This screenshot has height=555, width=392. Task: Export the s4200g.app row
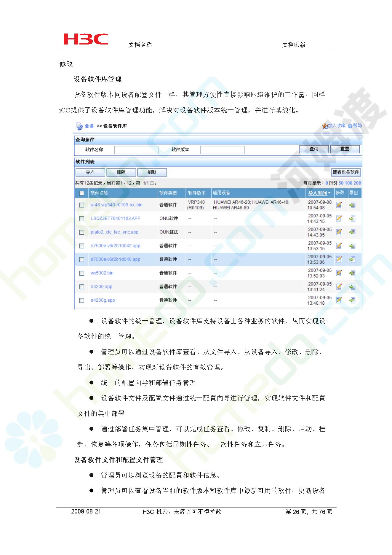tap(352, 300)
